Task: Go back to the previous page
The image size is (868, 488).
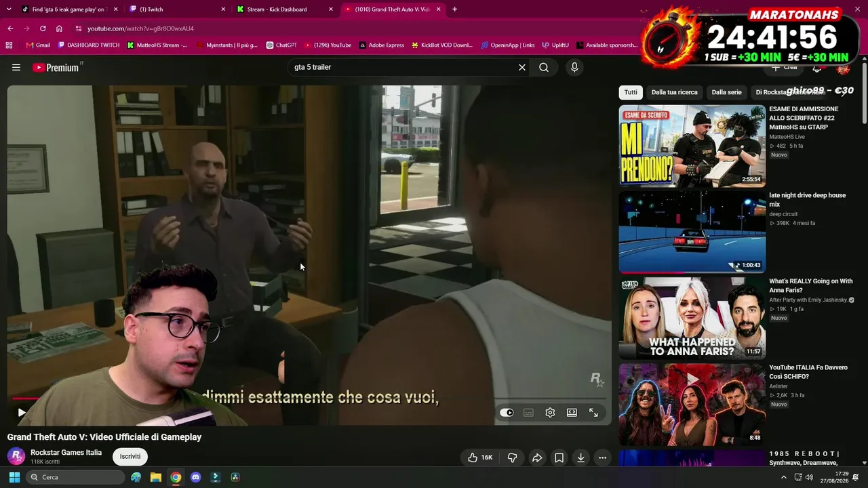Action: click(x=10, y=28)
